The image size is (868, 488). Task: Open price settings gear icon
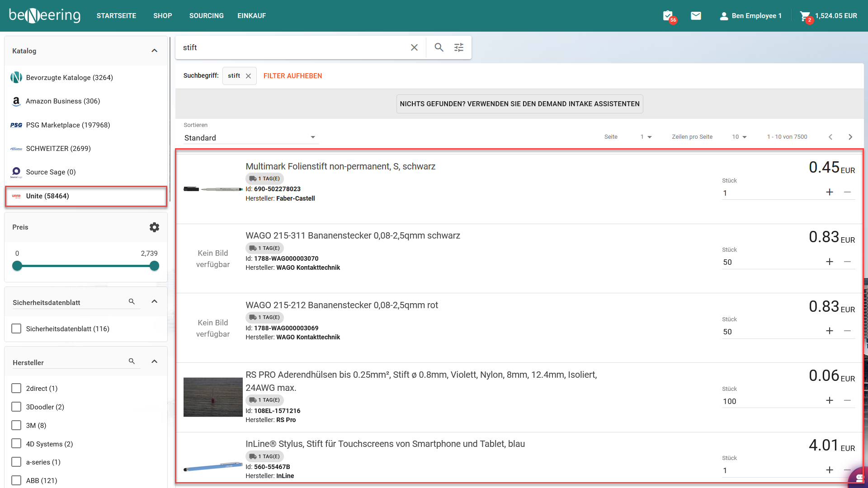click(154, 227)
